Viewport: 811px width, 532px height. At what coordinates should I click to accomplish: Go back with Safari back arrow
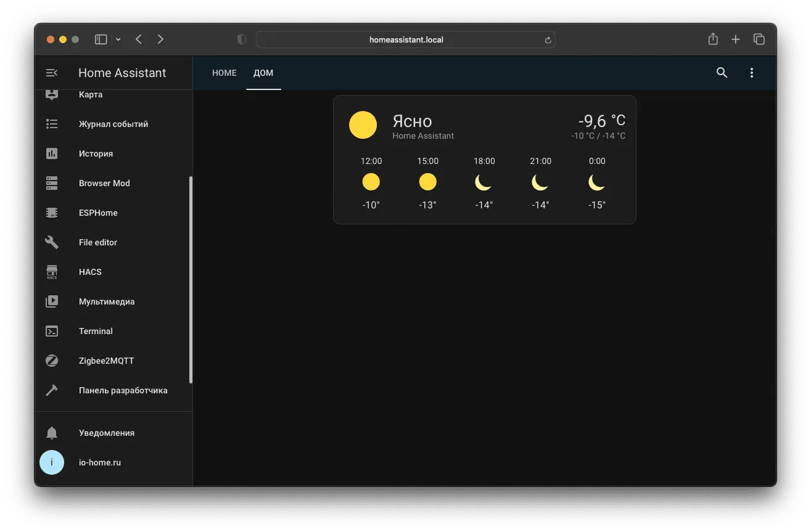point(139,39)
